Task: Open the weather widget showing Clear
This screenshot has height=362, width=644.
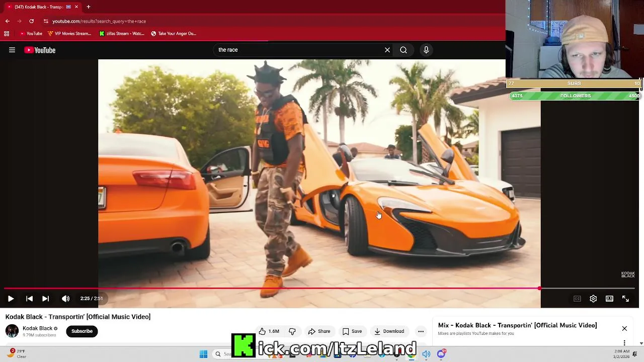Action: click(x=18, y=354)
